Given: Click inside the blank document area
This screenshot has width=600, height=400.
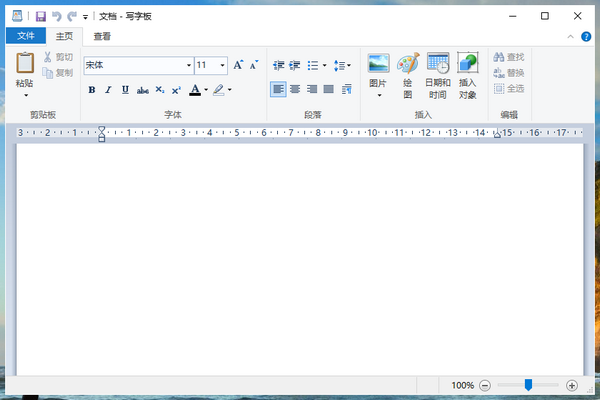Looking at the screenshot, I should click(x=300, y=260).
